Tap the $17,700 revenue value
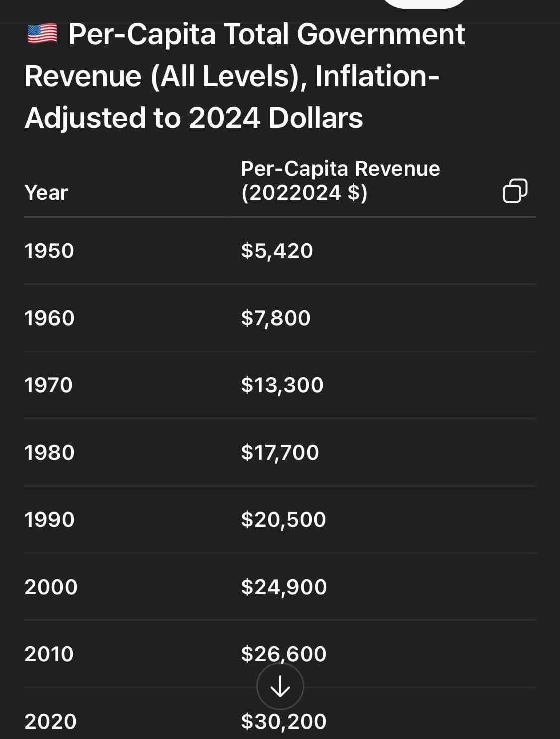This screenshot has width=560, height=739. coord(280,452)
